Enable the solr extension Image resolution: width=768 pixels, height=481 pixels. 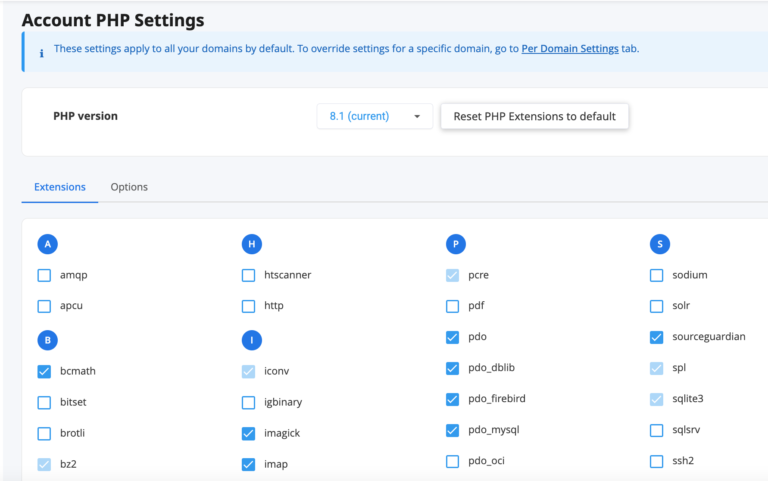(x=656, y=306)
